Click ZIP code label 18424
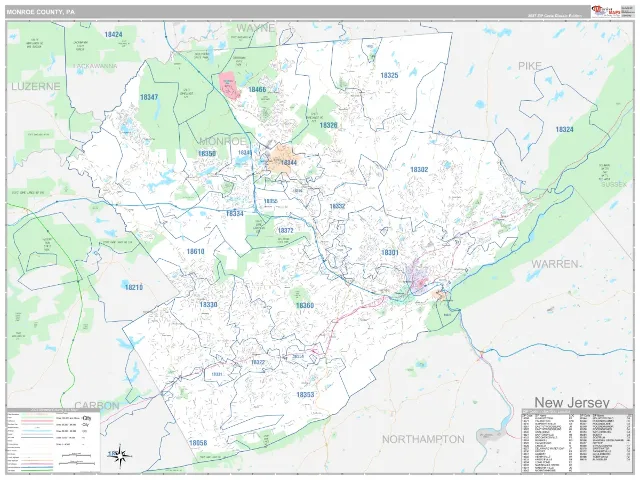The width and height of the screenshot is (640, 480). click(113, 35)
